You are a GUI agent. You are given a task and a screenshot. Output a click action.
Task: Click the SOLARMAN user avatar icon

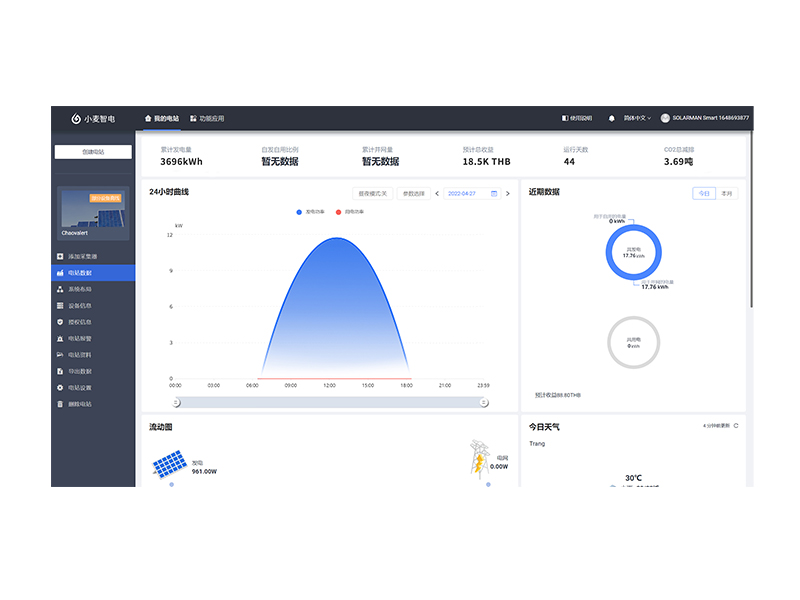click(x=665, y=118)
